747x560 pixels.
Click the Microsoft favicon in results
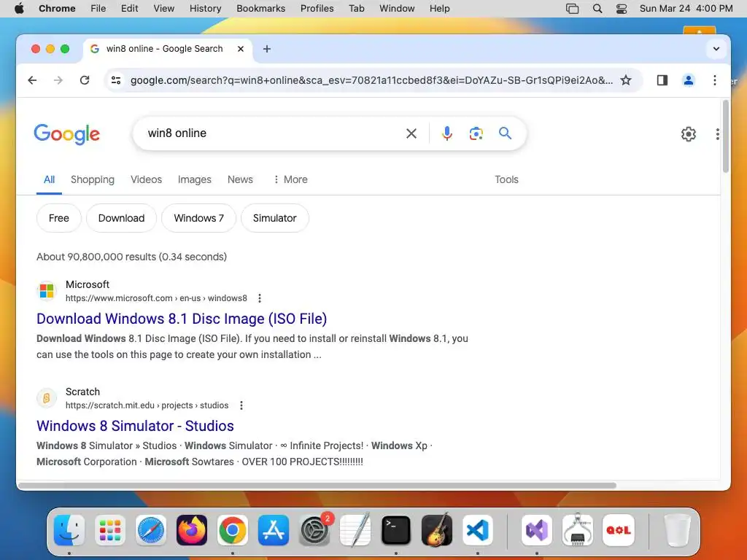pyautogui.click(x=47, y=290)
